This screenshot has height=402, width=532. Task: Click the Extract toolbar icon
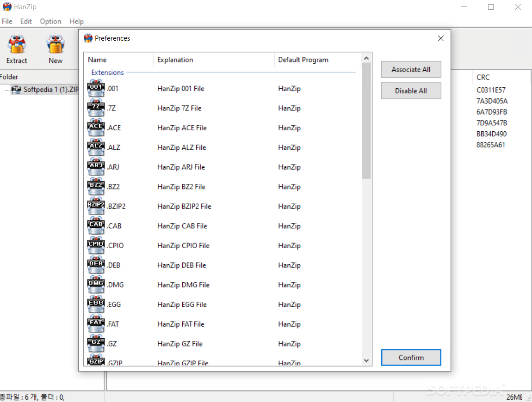(x=17, y=44)
